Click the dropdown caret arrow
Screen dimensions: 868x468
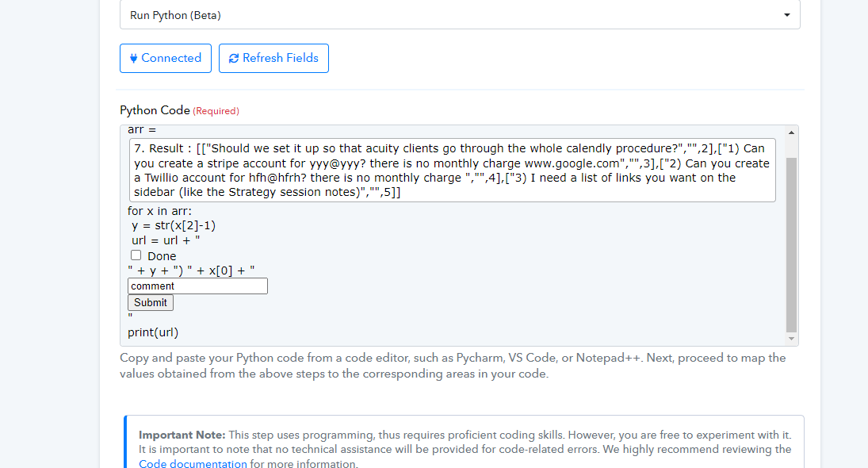tap(786, 15)
